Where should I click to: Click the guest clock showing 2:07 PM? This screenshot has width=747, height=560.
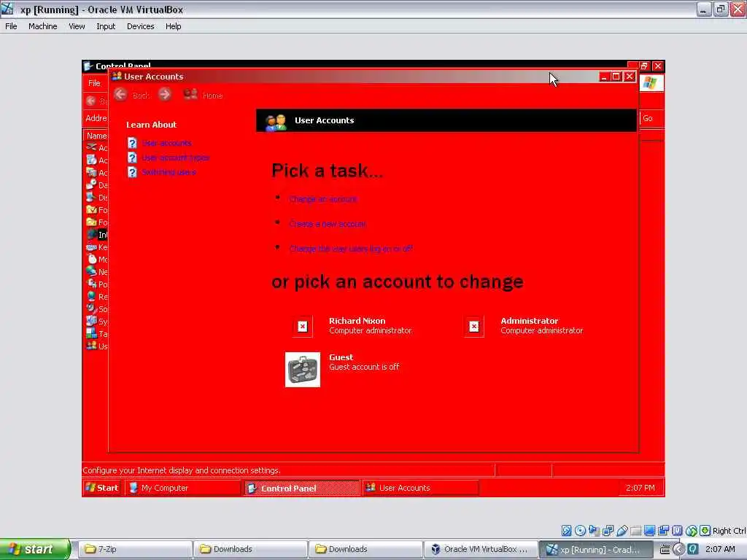point(640,488)
